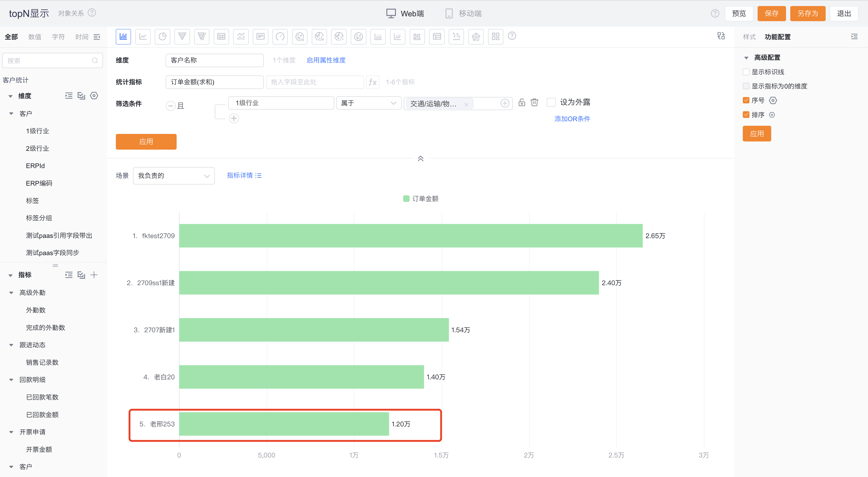Select the radar chart type icon
Screen dimensions: 868x477
476,36
